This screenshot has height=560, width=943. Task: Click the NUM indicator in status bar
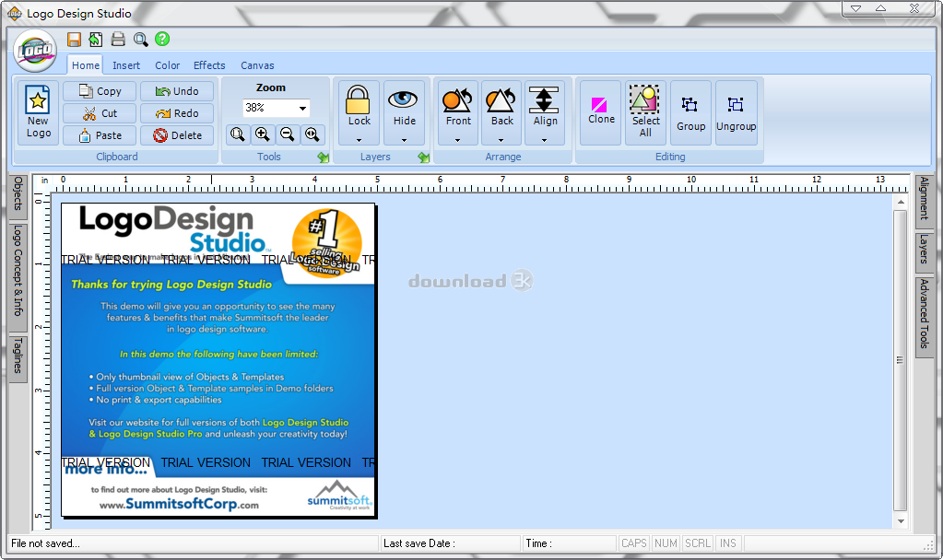(x=666, y=543)
